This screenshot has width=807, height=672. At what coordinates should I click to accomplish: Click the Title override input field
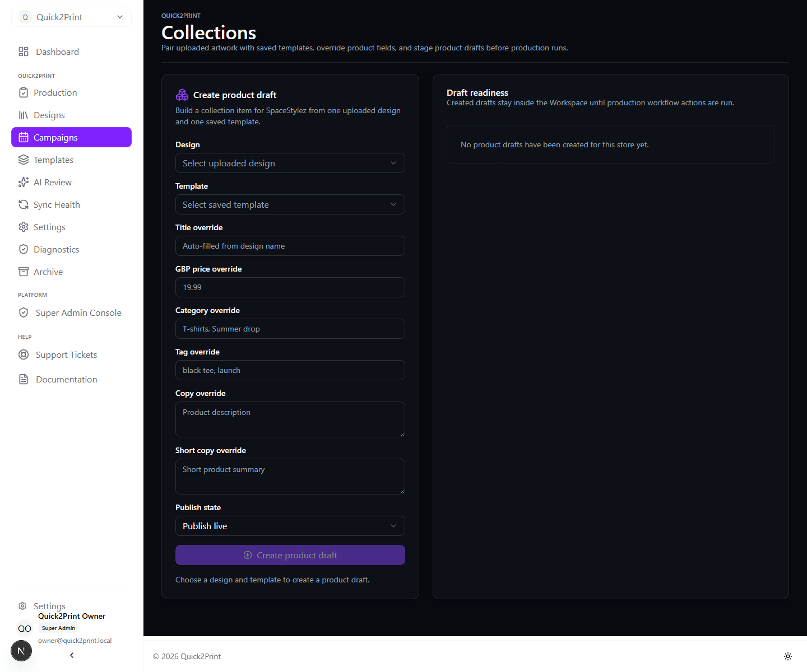click(x=290, y=246)
